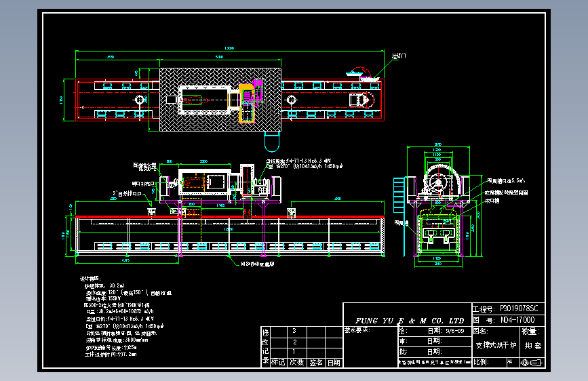Select the '5100' dimension above the hatched furnace
The width and height of the screenshot is (588, 381).
pyautogui.click(x=219, y=57)
